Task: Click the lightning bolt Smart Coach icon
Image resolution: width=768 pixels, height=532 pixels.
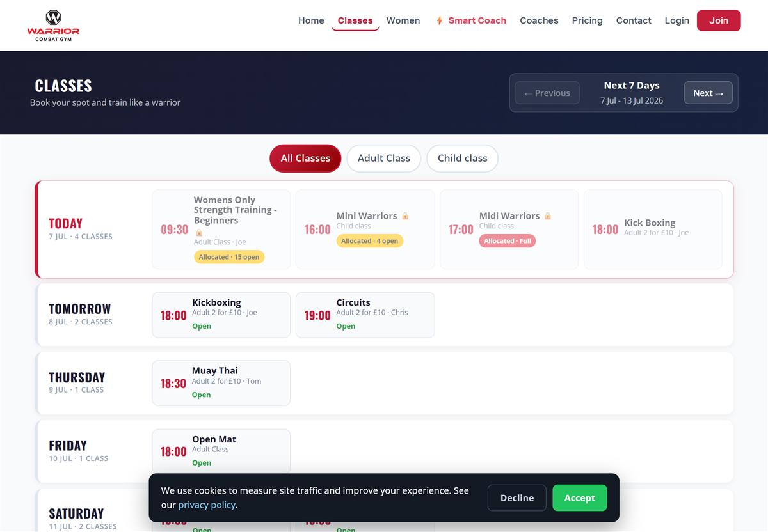Action: (440, 20)
